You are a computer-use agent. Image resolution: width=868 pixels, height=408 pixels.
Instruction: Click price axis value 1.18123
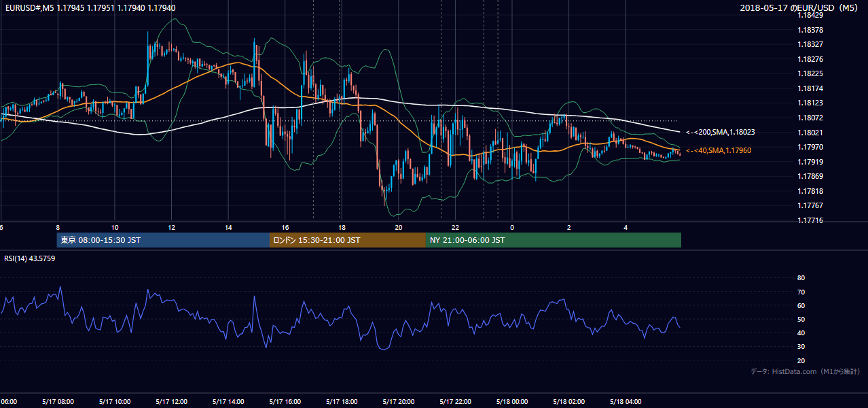pyautogui.click(x=811, y=103)
